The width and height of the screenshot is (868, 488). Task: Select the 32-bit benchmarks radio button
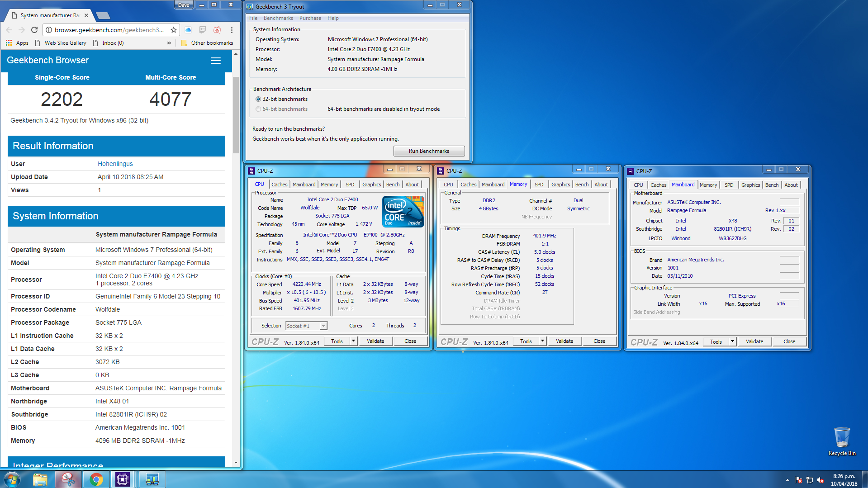pos(258,99)
